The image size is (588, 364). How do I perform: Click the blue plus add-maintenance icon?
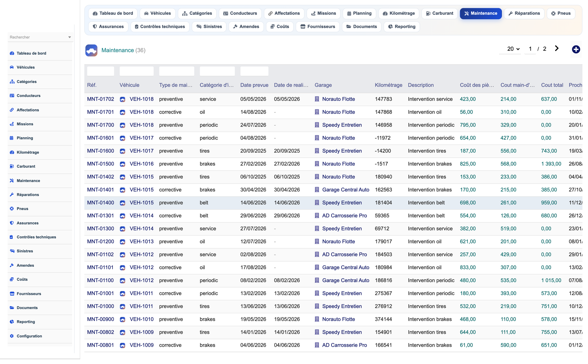point(576,49)
